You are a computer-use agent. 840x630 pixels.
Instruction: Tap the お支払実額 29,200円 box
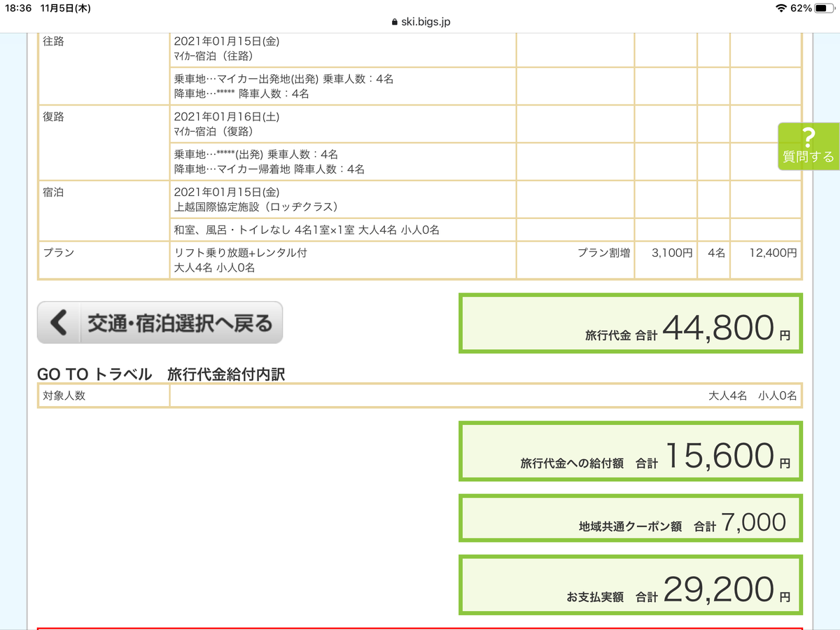630,584
